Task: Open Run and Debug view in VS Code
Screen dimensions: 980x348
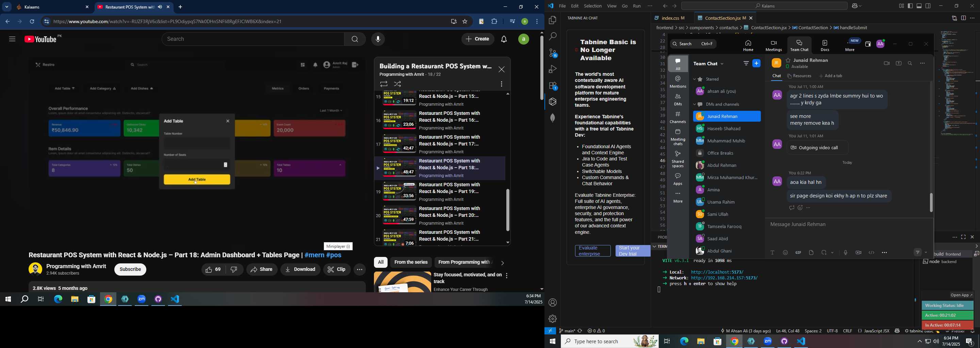Action: coord(552,70)
